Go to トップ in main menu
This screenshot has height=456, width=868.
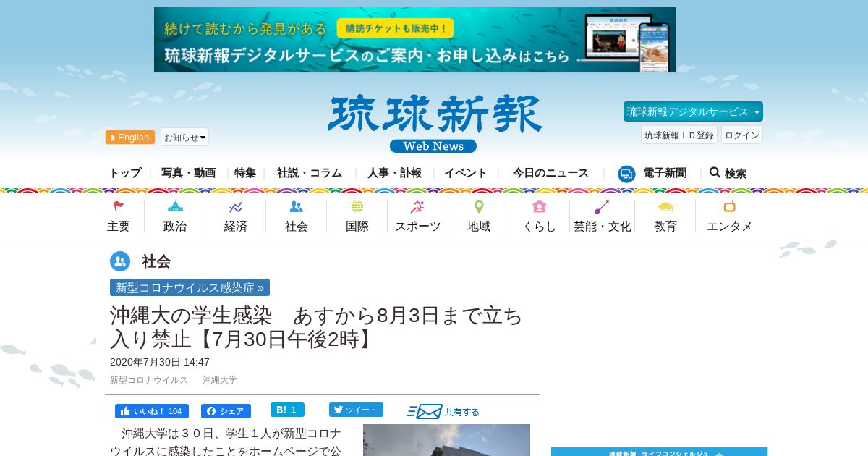pos(125,173)
